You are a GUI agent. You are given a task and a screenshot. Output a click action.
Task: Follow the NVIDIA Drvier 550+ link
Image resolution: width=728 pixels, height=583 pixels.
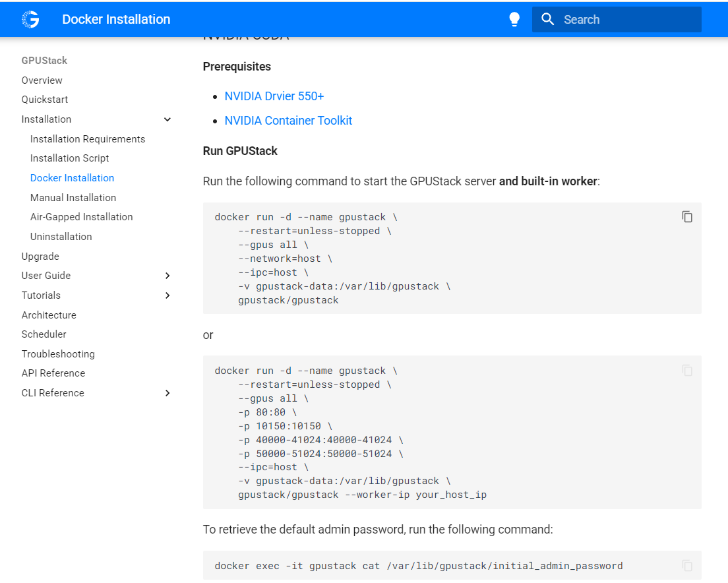click(274, 96)
